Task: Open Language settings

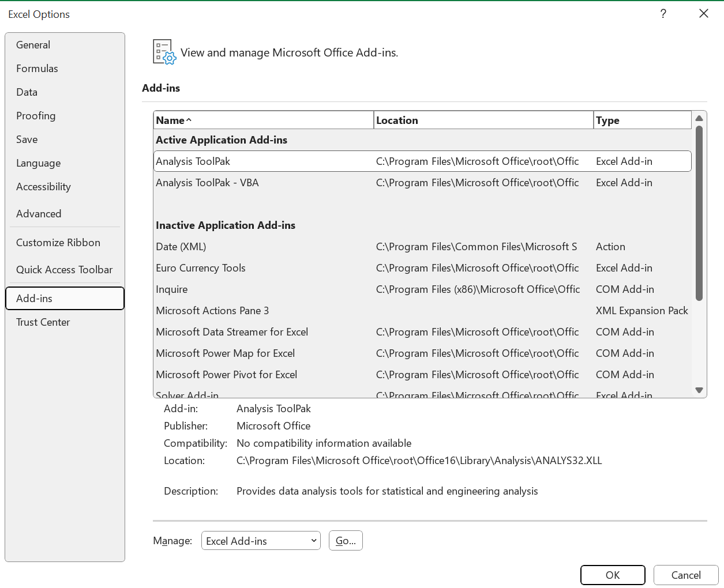Action: click(x=65, y=163)
